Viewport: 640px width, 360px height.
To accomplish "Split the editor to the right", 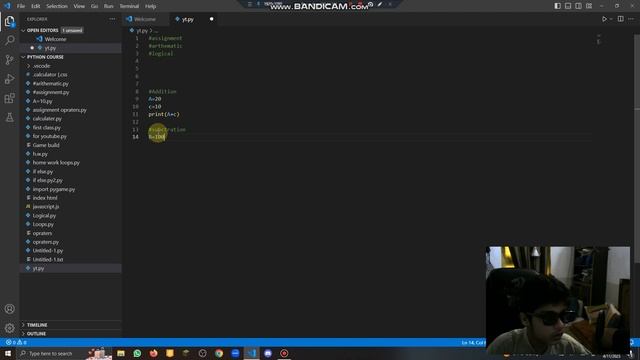I will coord(620,19).
